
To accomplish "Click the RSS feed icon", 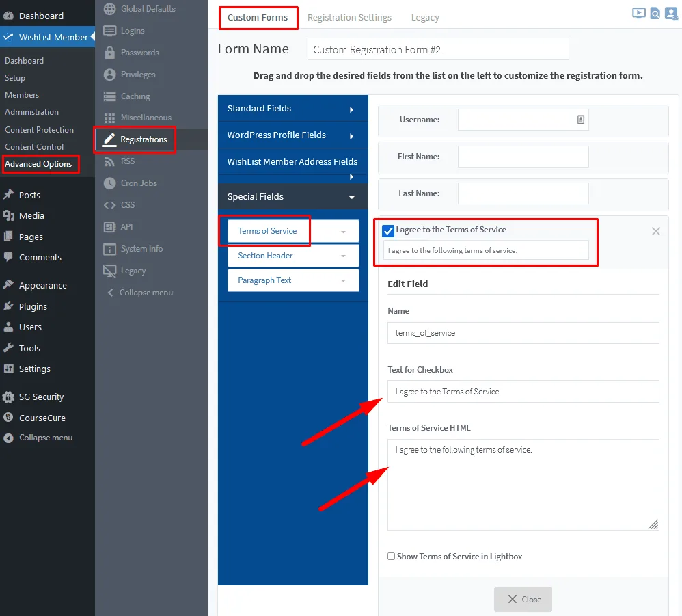I will click(109, 161).
